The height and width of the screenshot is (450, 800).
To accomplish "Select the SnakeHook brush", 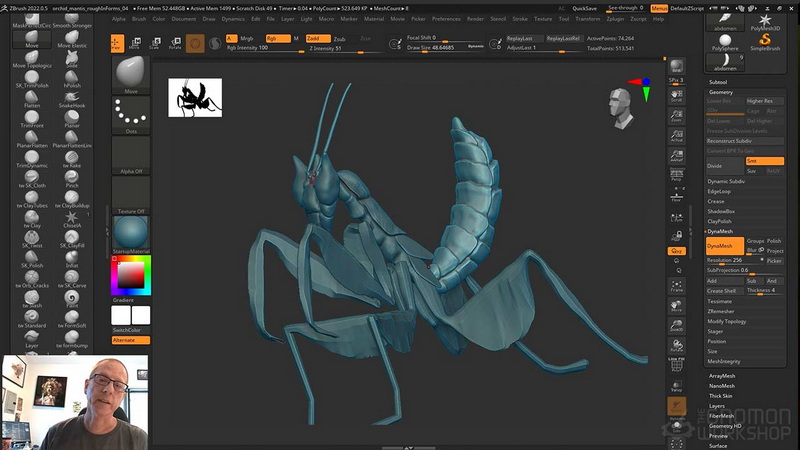I will (x=72, y=99).
